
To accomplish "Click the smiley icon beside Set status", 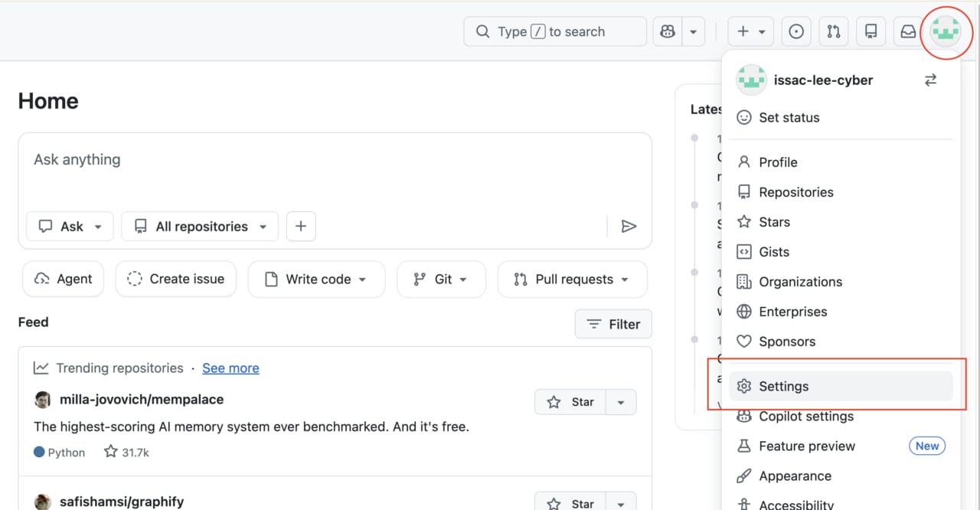I will click(x=743, y=117).
